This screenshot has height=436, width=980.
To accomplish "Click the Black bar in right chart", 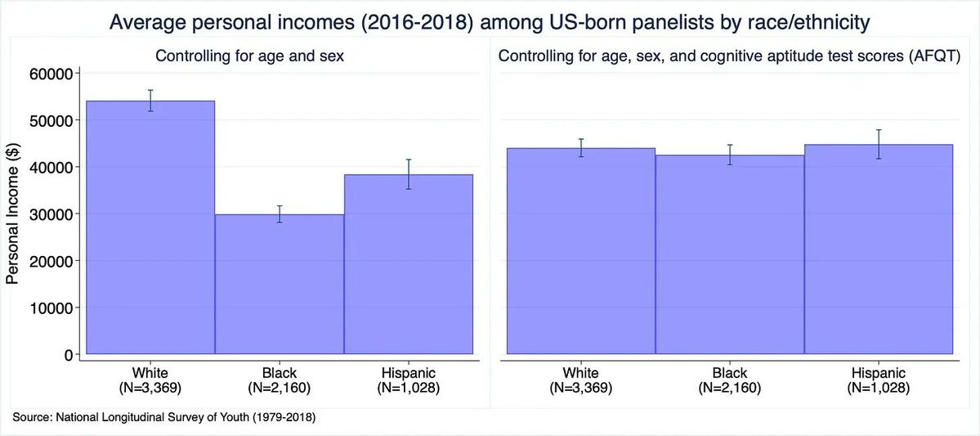I will point(729,254).
